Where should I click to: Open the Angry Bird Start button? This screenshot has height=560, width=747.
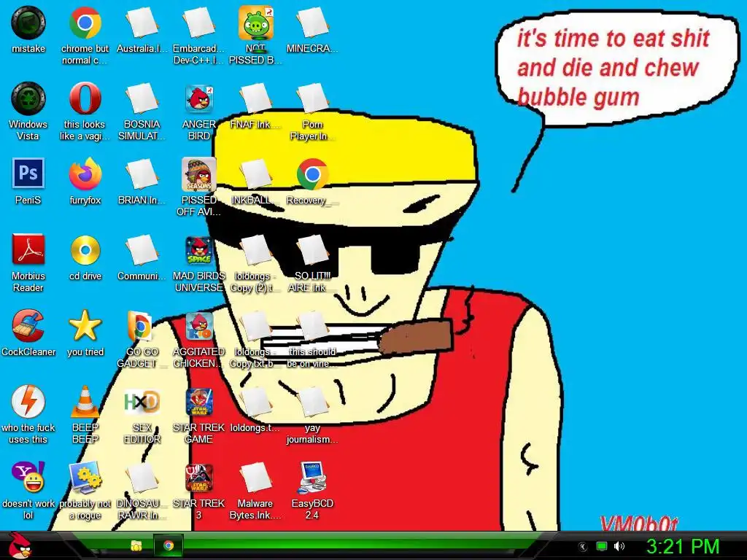pyautogui.click(x=19, y=545)
